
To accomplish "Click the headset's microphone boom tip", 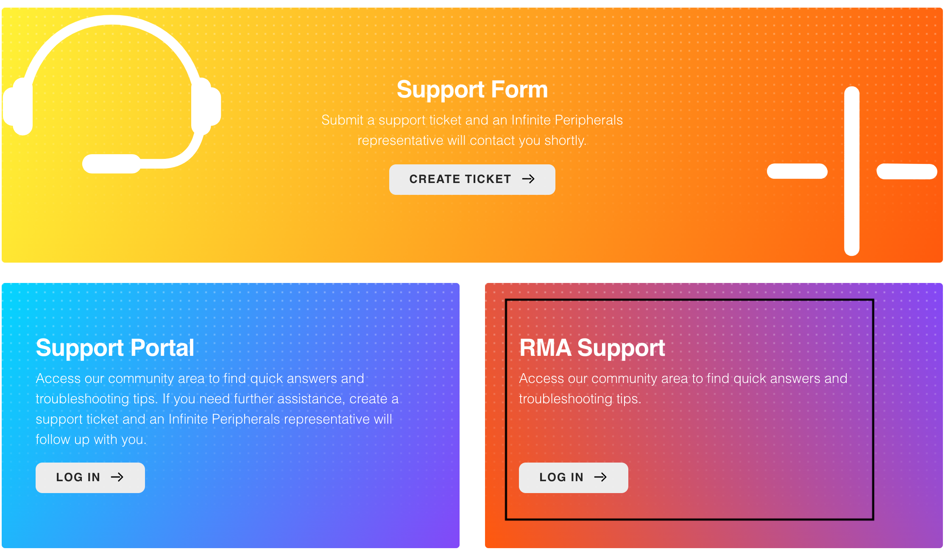I will [x=111, y=164].
